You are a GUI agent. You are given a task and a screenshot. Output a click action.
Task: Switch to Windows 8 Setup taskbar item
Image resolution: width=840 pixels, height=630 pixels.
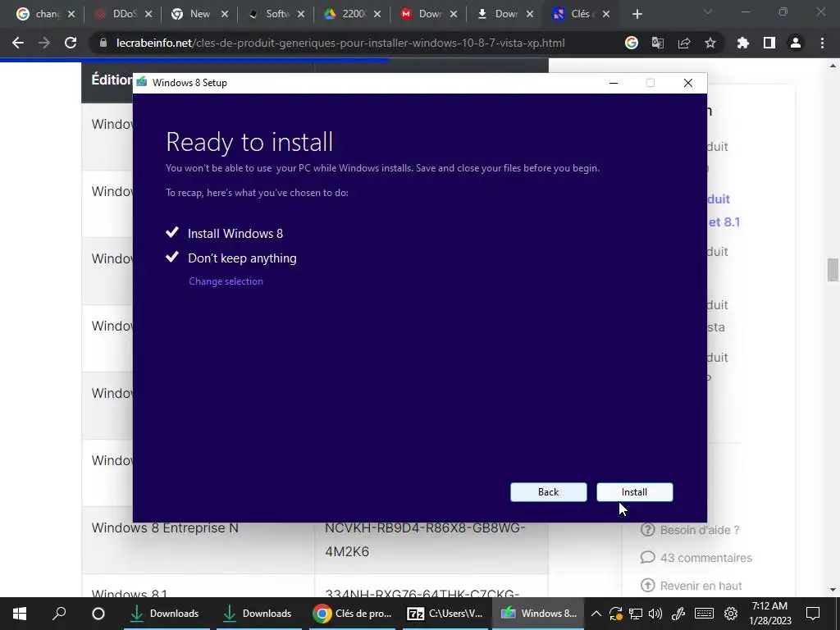click(538, 614)
